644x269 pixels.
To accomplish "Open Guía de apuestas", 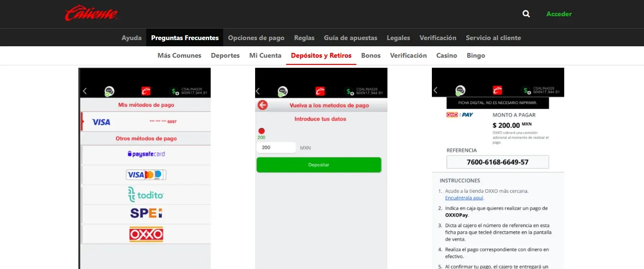I will click(x=351, y=38).
